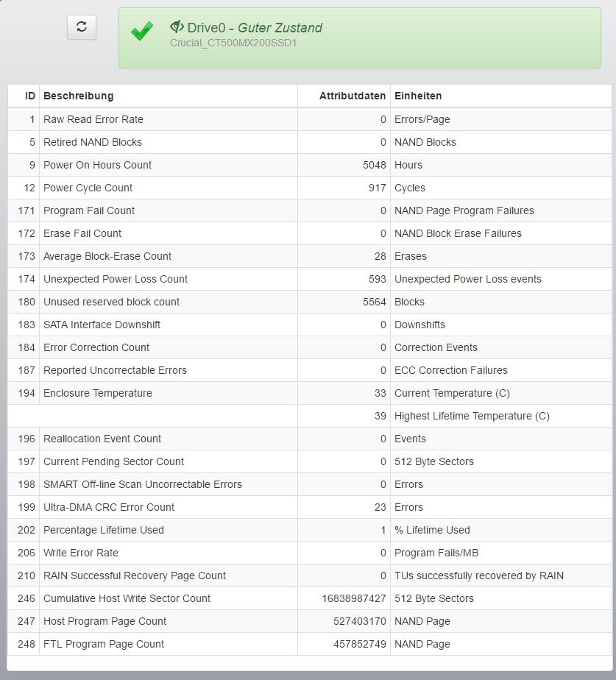Click the Highest Lifetime Temperature (C) cell

point(472,416)
